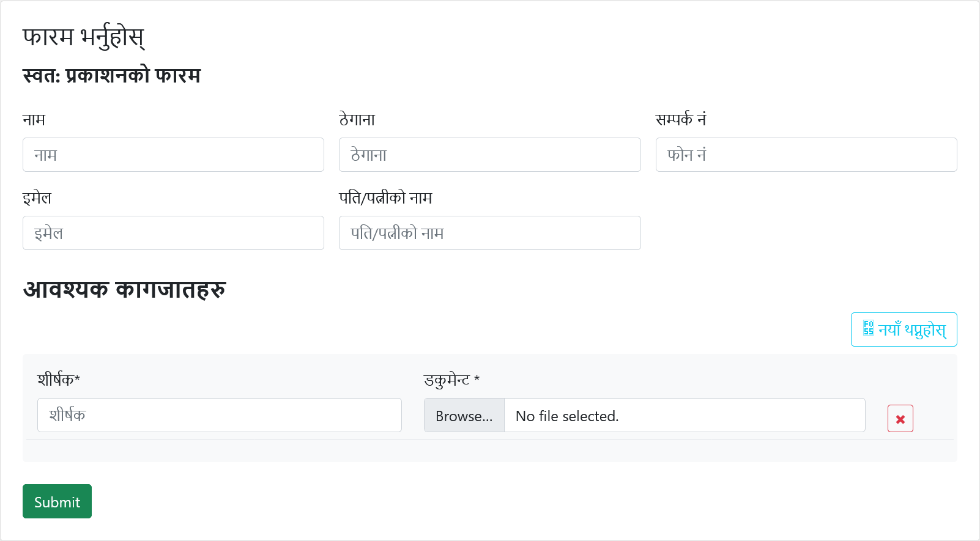The height and width of the screenshot is (541, 980).
Task: Click the सम्पर्क नं label
Action: [x=680, y=120]
